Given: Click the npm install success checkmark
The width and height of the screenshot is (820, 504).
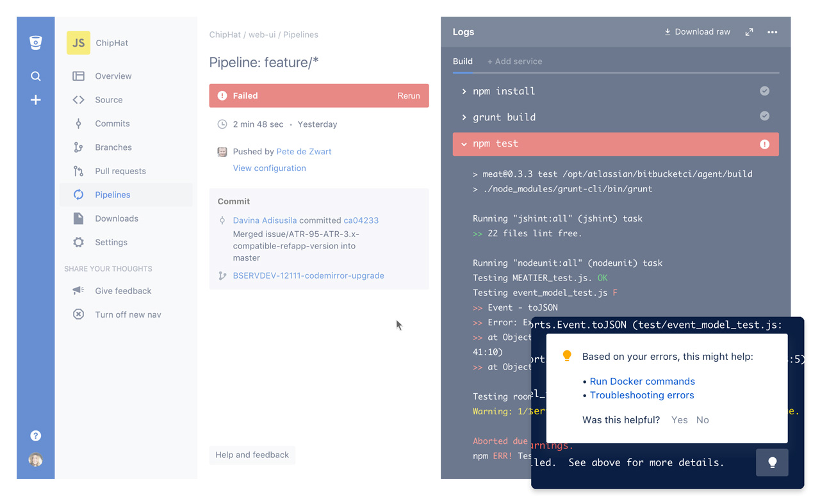Looking at the screenshot, I should (x=764, y=91).
